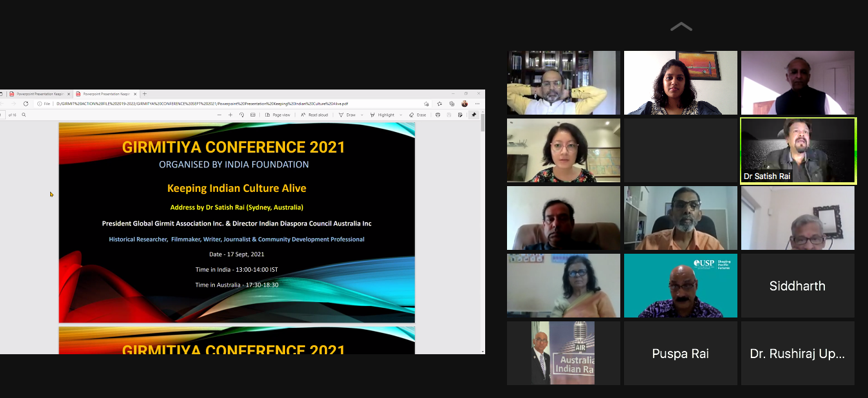Click 'President Global Girmit Association Inc.' line
The height and width of the screenshot is (398, 868).
click(x=237, y=223)
